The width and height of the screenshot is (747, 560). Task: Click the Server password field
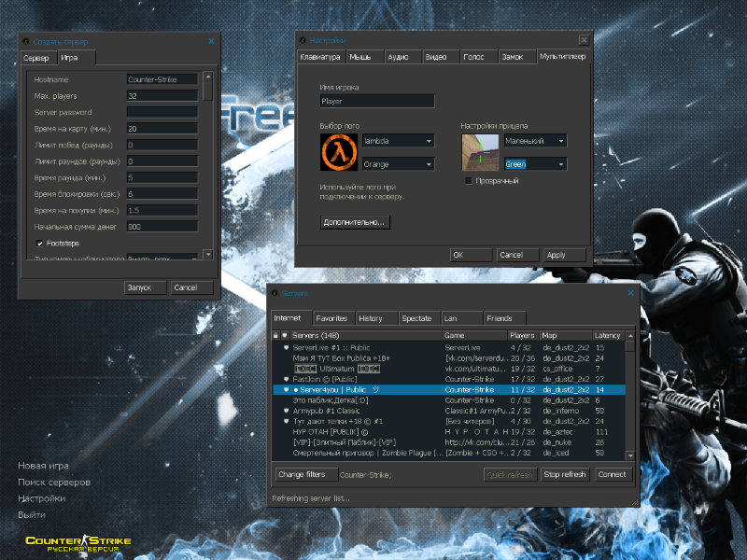coord(162,112)
